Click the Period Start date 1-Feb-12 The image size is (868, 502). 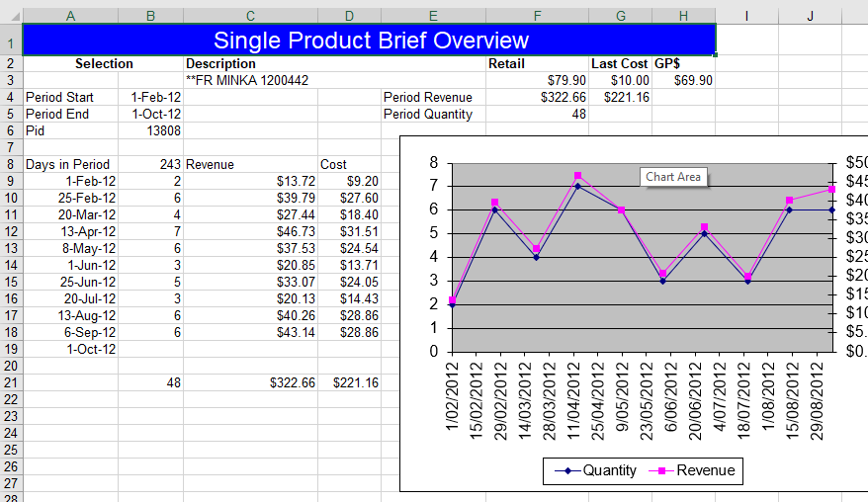click(150, 98)
